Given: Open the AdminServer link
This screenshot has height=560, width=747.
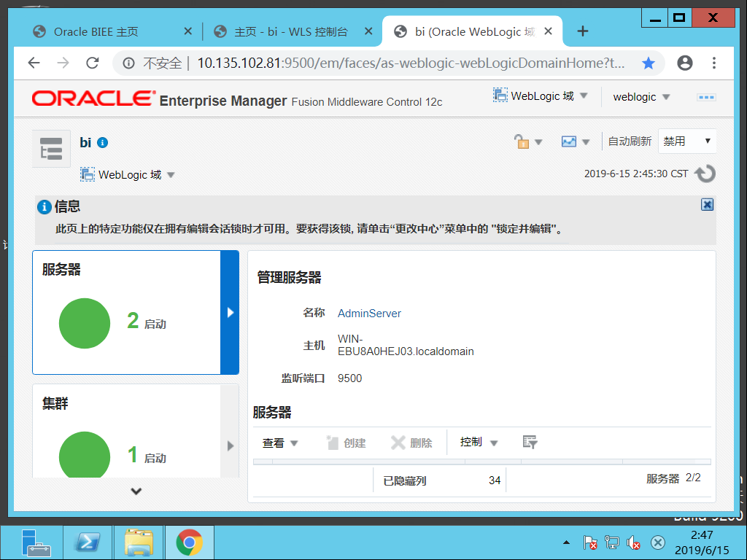Looking at the screenshot, I should tap(369, 313).
